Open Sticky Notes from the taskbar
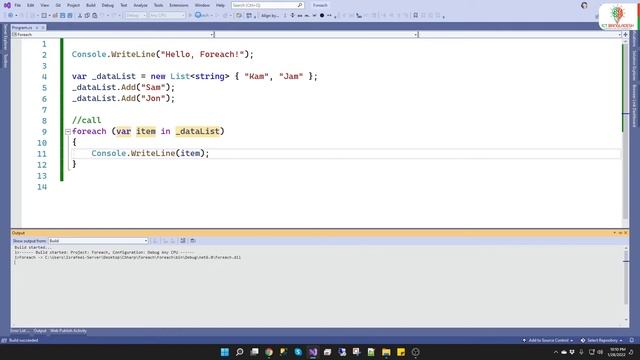The width and height of the screenshot is (640, 360). click(401, 352)
